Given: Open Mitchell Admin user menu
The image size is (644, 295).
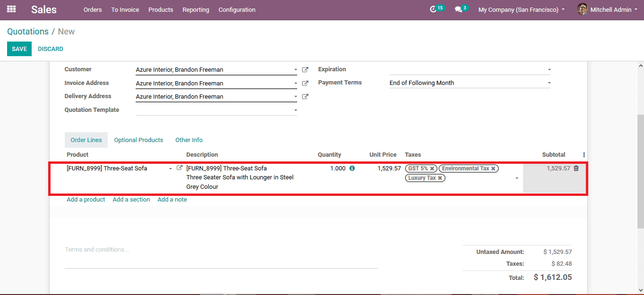Looking at the screenshot, I should (x=607, y=9).
